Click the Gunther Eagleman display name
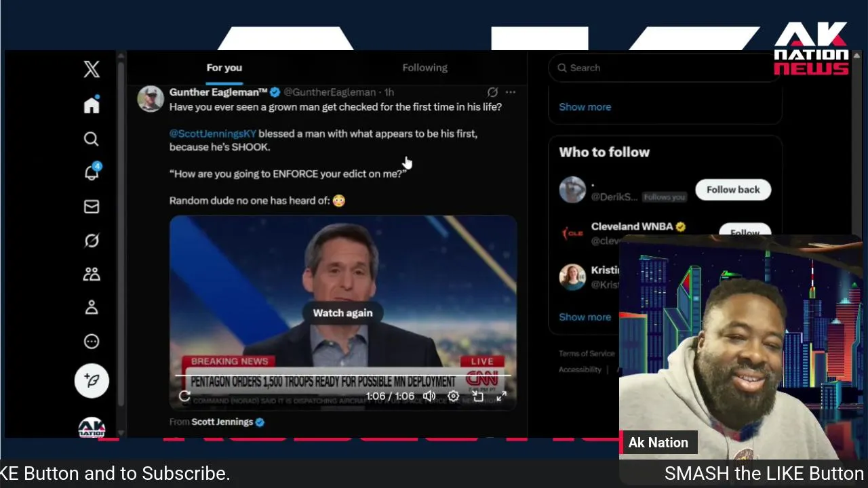868x488 pixels. (218, 92)
